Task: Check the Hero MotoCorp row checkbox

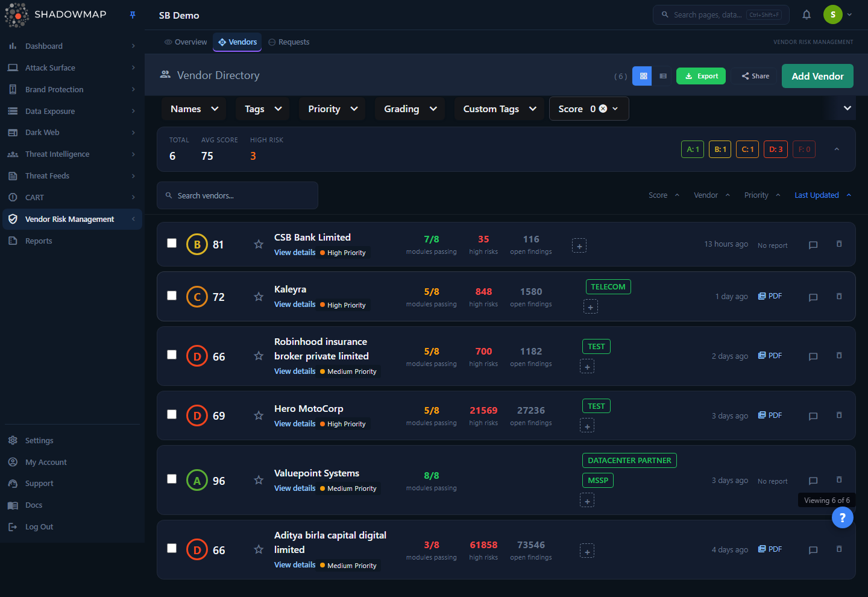Action: click(172, 414)
